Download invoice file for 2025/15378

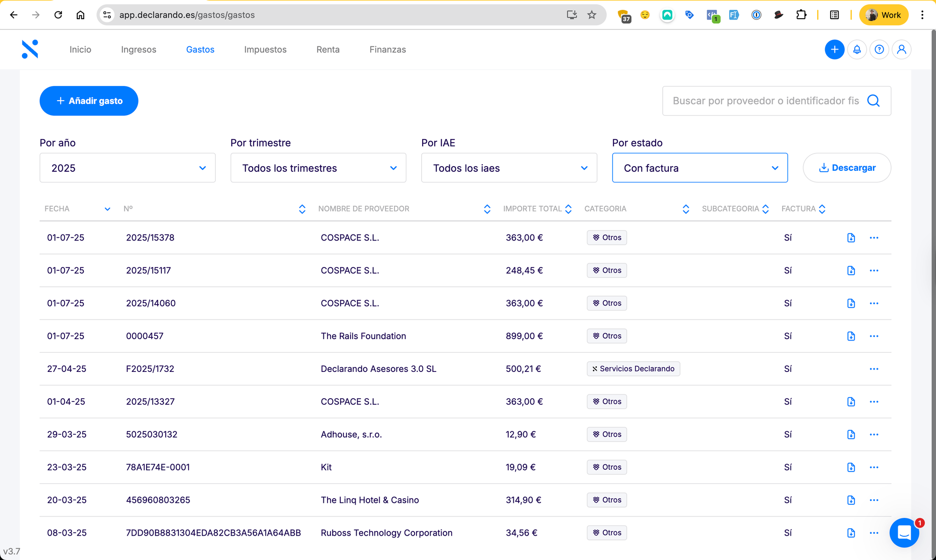point(851,238)
